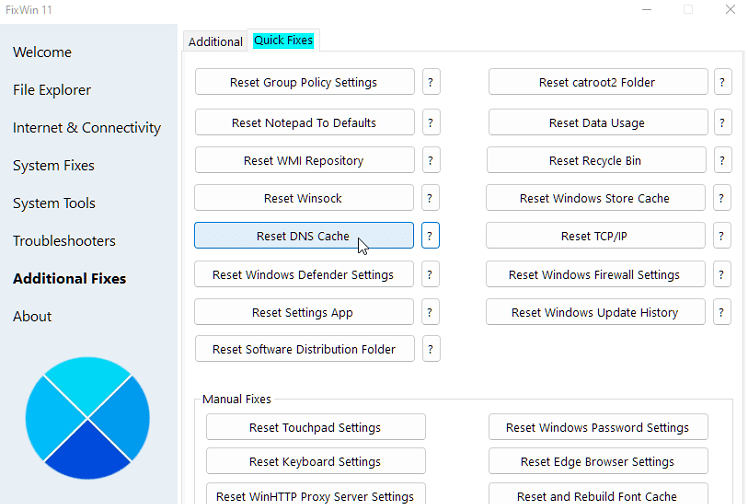Click Reset Notepad To Defaults
The image size is (748, 504).
point(304,123)
